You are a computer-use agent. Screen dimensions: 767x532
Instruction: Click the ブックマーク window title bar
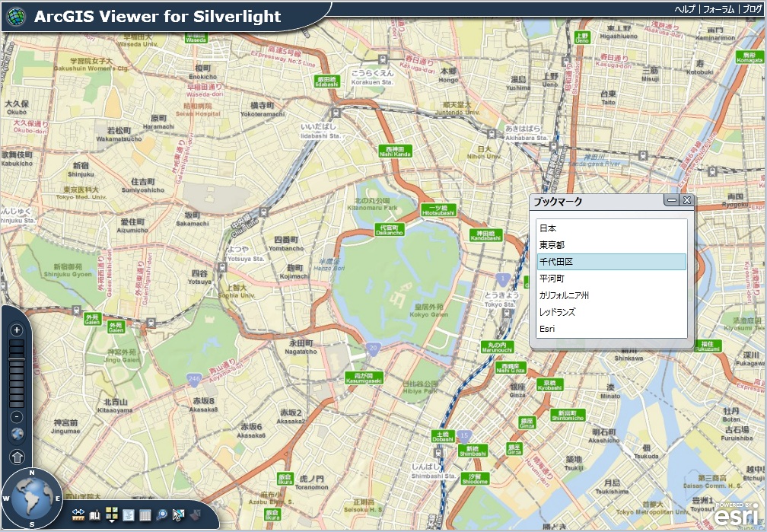click(x=597, y=202)
